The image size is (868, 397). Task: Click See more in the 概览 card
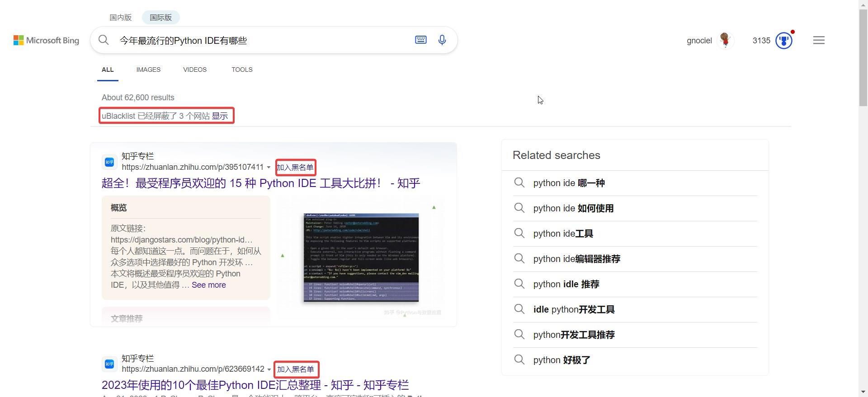click(x=208, y=285)
